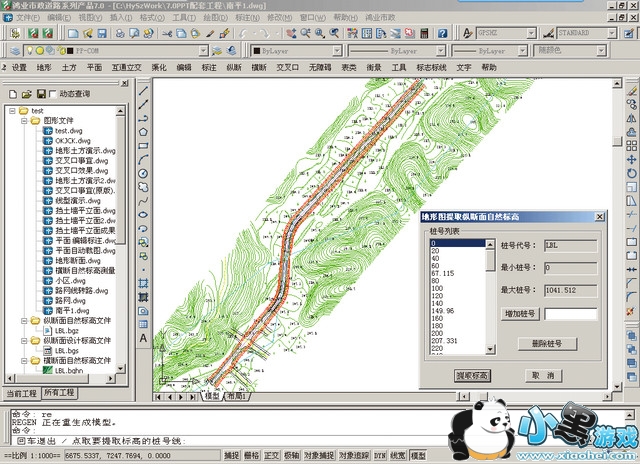Select the Line draw tool icon
Screen dimensions: 640x464
coord(144,89)
